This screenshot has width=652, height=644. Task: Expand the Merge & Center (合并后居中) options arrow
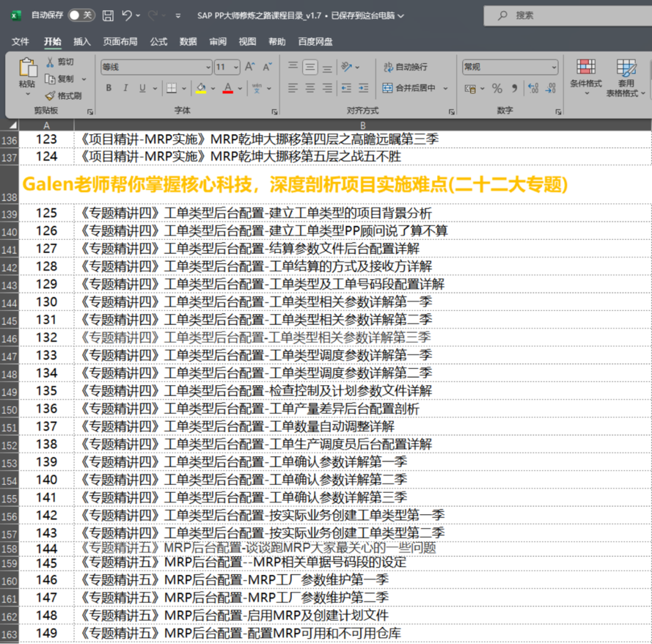coord(445,88)
